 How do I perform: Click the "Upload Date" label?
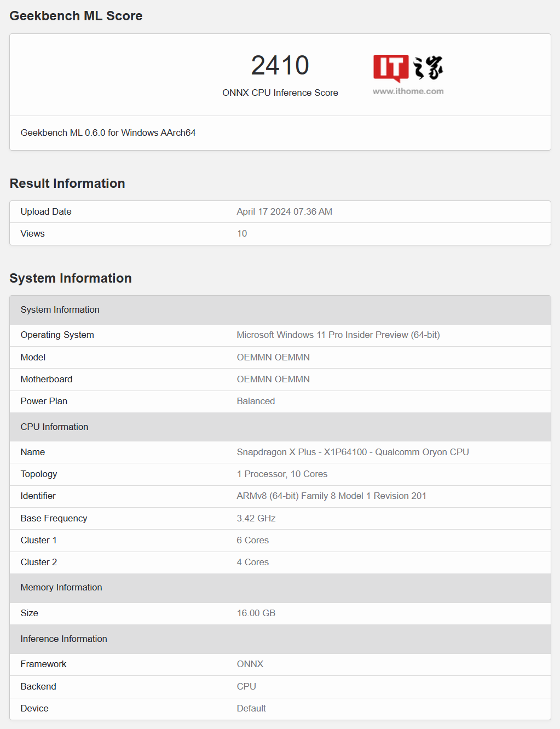point(46,212)
